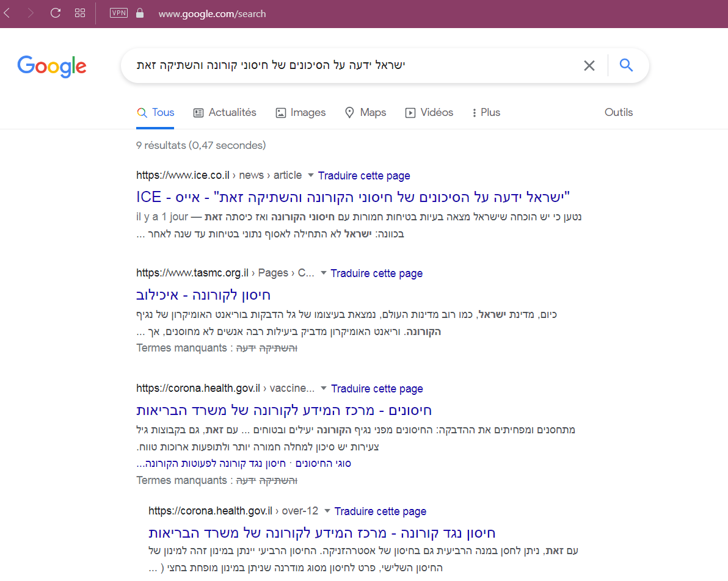Switch to the Images tab
Viewport: 728px width, 581px height.
pyautogui.click(x=301, y=112)
